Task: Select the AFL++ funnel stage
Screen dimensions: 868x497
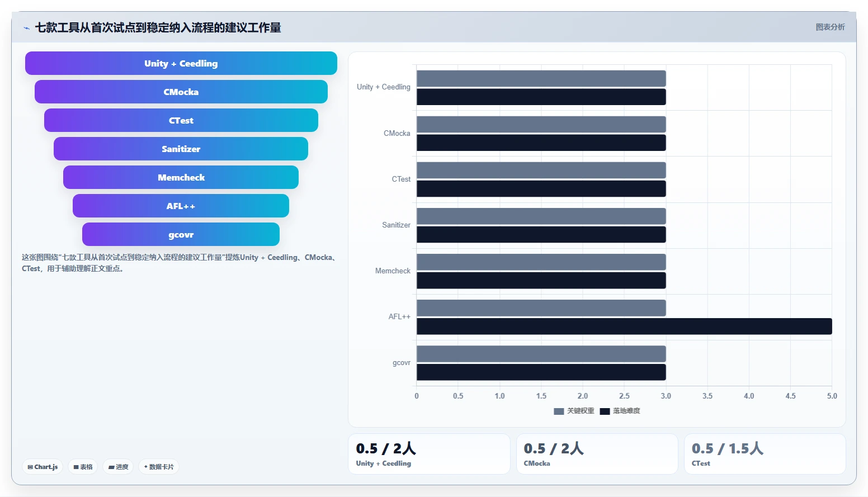Action: pyautogui.click(x=181, y=206)
